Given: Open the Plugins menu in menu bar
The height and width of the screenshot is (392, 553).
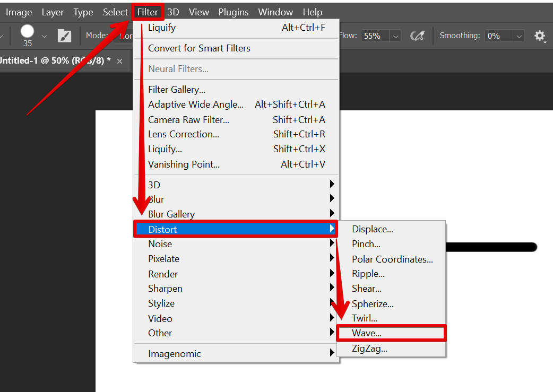Looking at the screenshot, I should (234, 12).
